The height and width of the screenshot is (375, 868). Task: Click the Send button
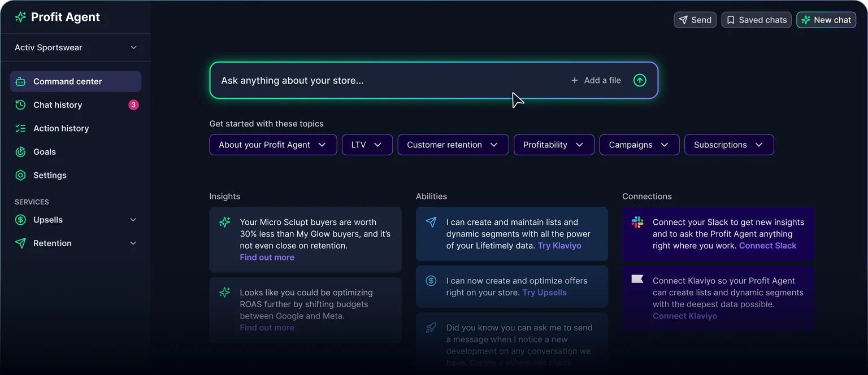click(x=695, y=20)
